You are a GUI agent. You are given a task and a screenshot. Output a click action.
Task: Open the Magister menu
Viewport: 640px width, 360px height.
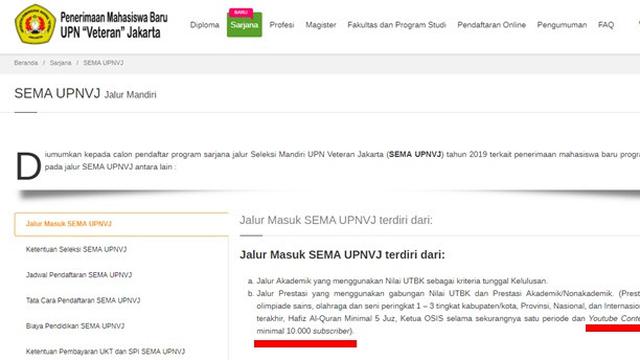pos(321,25)
